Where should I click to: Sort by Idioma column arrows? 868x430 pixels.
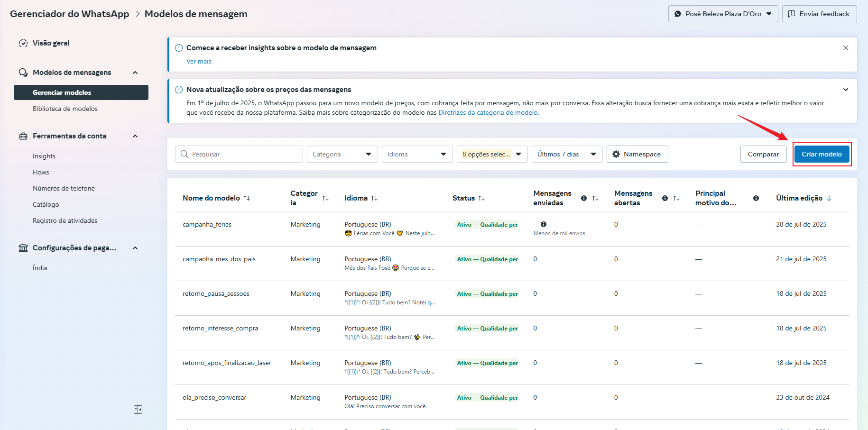(x=374, y=198)
